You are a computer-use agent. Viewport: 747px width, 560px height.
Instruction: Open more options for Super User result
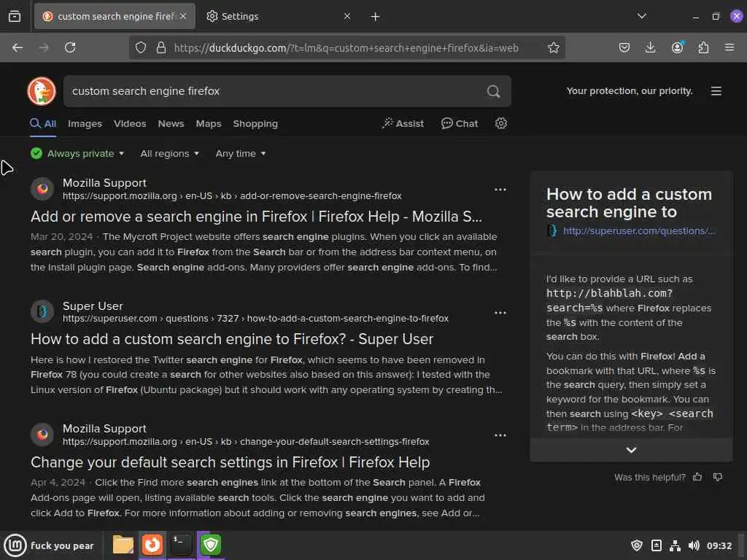(x=500, y=313)
